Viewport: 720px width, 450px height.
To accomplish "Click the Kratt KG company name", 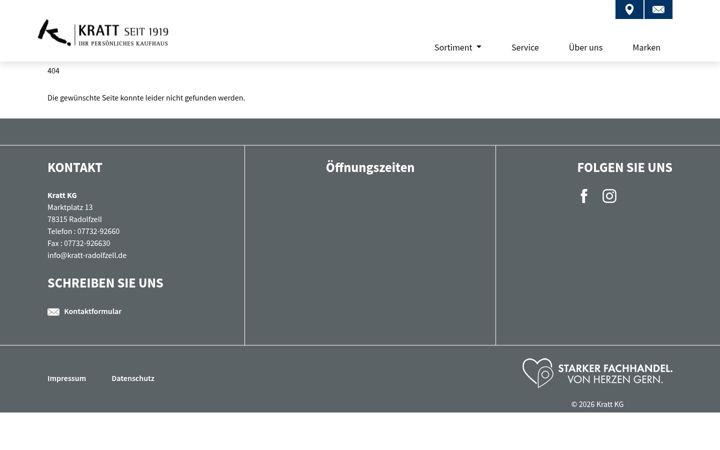I will click(62, 195).
